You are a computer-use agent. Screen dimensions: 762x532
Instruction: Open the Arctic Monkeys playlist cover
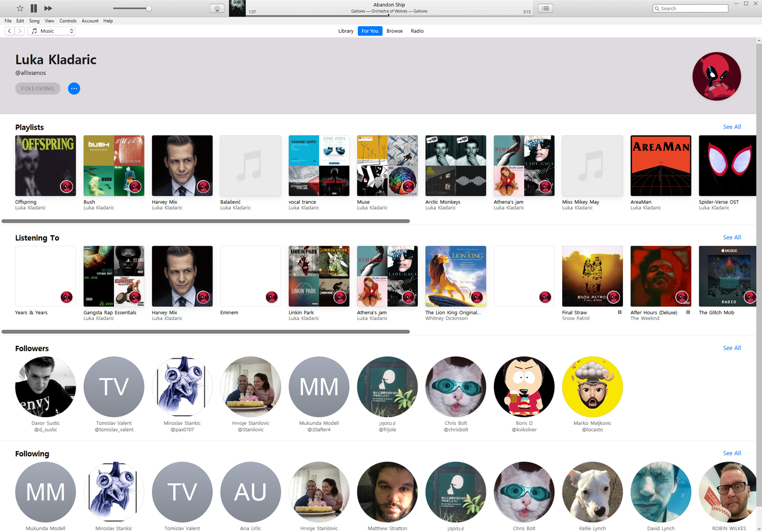pyautogui.click(x=456, y=166)
